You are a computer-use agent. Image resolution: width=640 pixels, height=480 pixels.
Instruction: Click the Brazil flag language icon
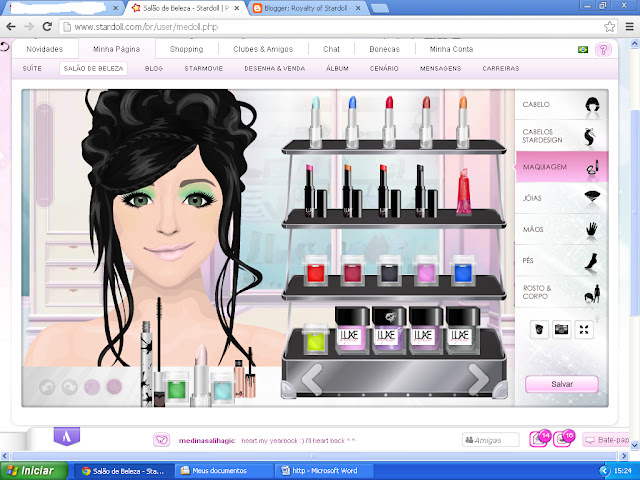point(583,49)
